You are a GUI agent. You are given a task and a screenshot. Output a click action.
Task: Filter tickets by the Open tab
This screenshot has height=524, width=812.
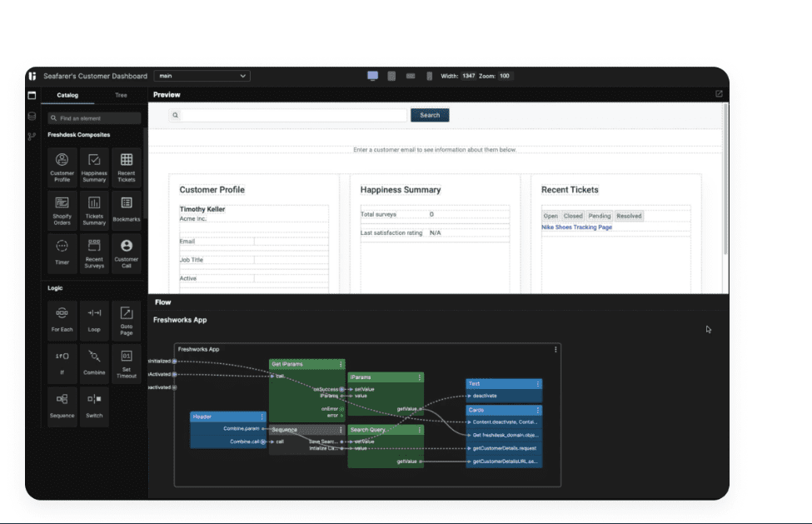click(550, 216)
